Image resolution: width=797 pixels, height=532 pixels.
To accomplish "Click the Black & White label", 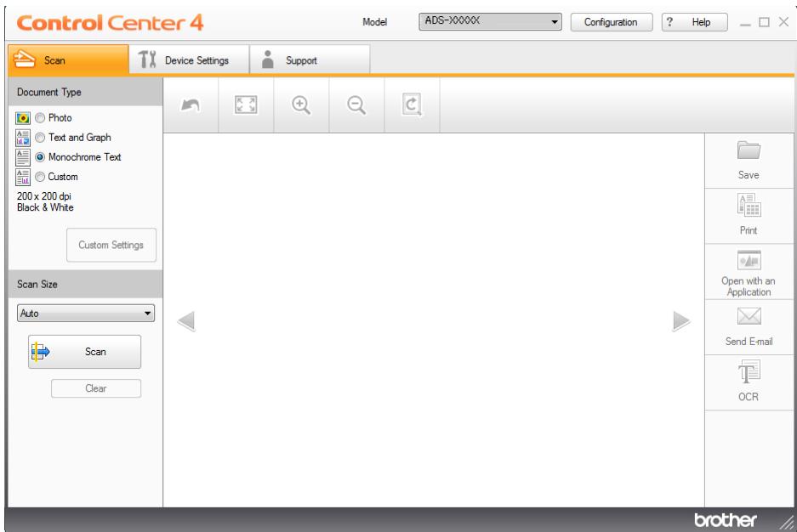I will point(45,207).
